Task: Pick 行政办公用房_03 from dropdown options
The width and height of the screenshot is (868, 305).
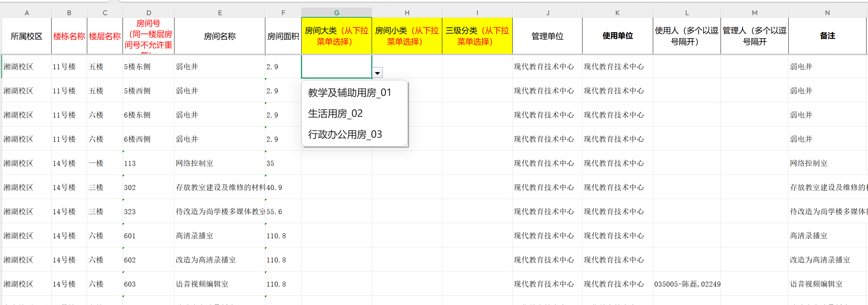Action: point(345,134)
